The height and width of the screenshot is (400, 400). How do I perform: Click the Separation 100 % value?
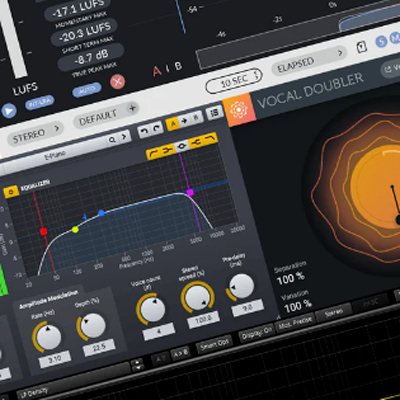(x=291, y=278)
